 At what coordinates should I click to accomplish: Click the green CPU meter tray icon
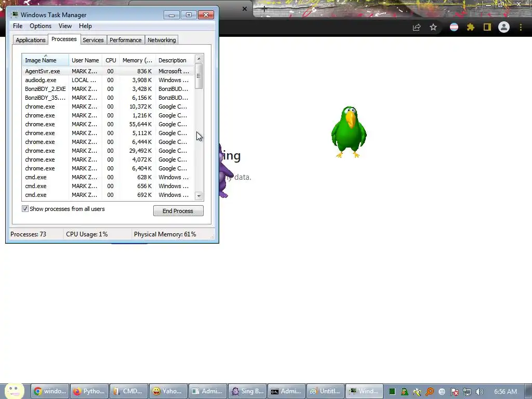coord(392,392)
